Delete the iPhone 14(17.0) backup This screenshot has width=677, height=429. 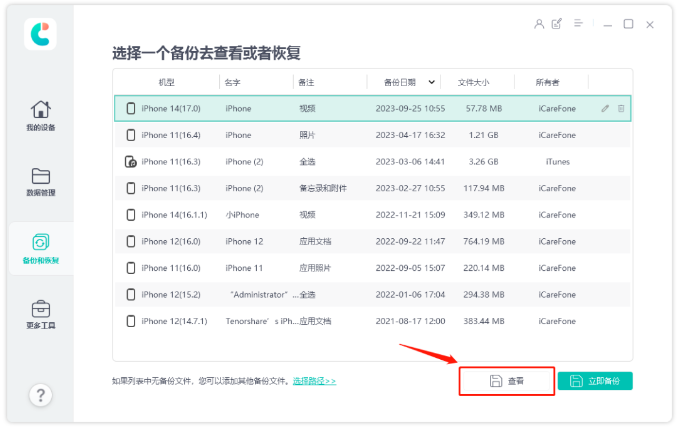621,108
